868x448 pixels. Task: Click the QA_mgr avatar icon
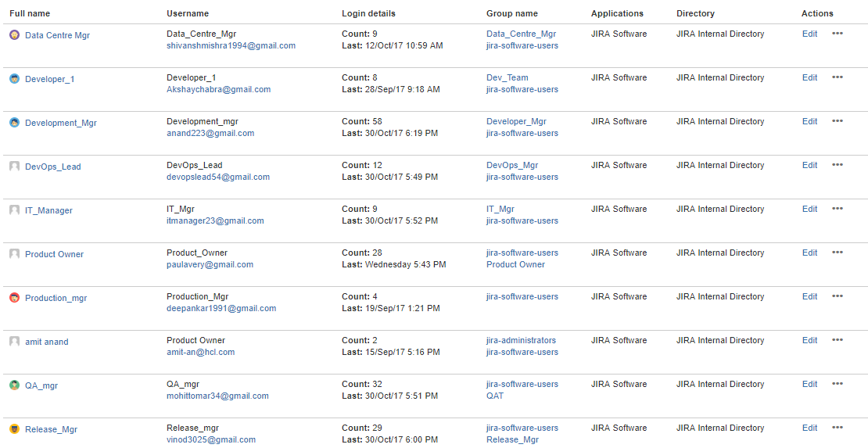point(14,385)
